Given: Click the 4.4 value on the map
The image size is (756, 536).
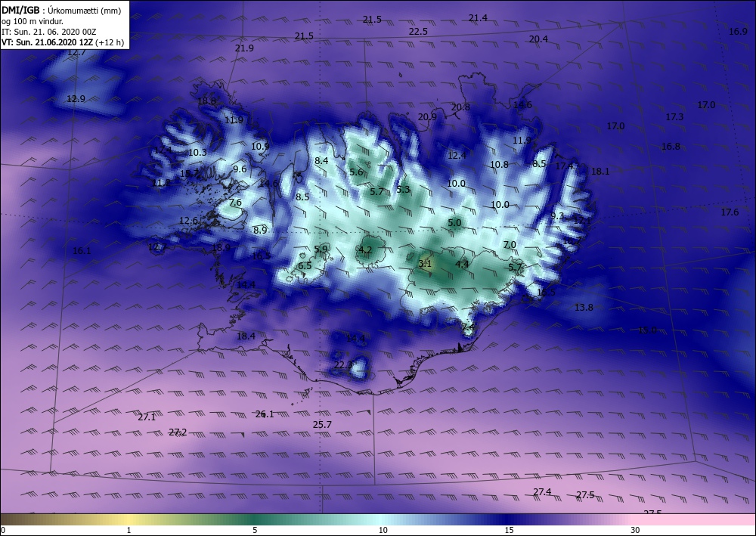Looking at the screenshot, I should (x=462, y=264).
